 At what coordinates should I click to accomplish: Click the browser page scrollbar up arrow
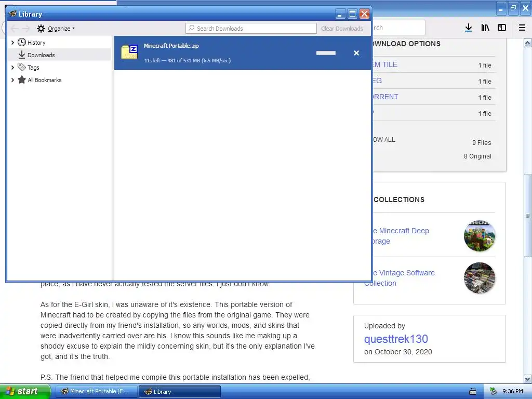pyautogui.click(x=527, y=43)
